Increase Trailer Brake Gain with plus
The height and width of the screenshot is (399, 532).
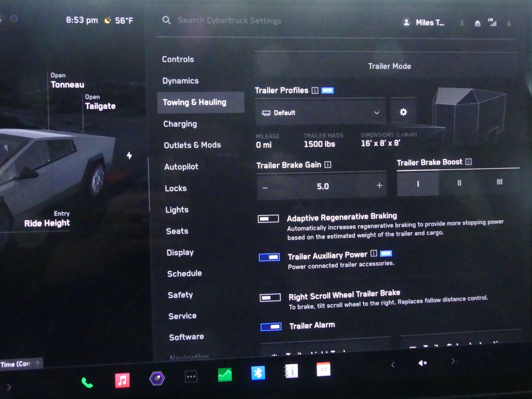[379, 185]
